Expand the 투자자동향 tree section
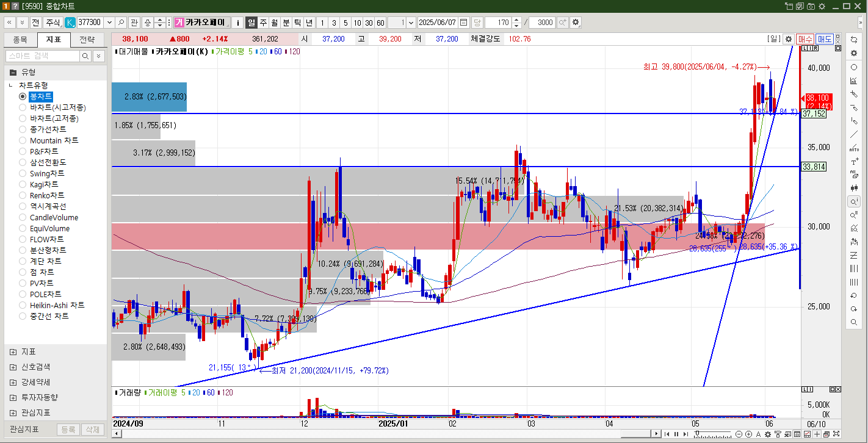Screen dimensions: 868x443 click(x=13, y=397)
